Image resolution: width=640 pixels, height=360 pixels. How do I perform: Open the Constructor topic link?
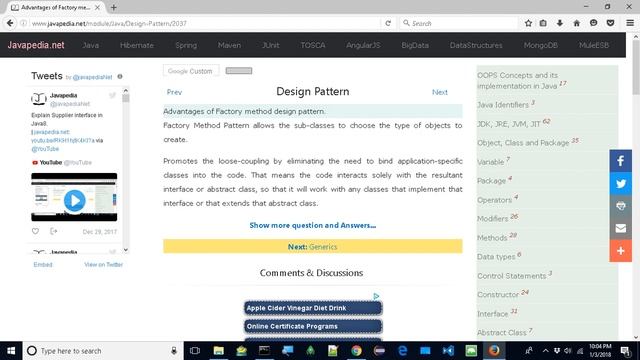click(x=498, y=294)
